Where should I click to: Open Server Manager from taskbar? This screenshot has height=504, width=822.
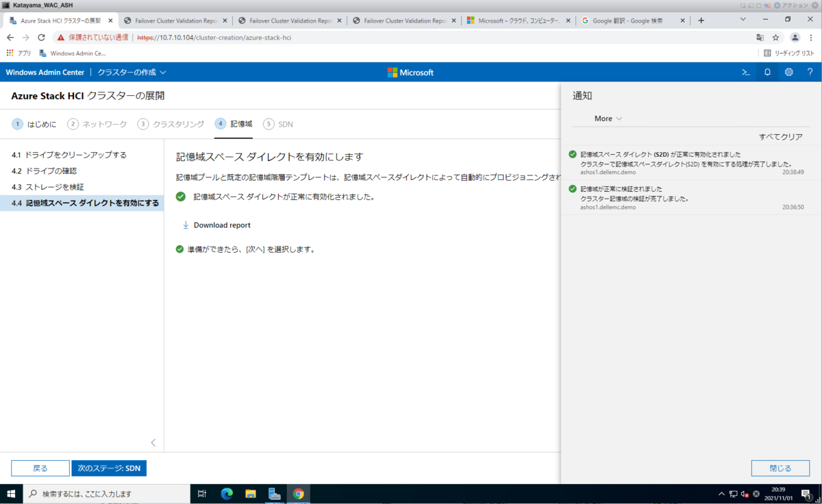[275, 493]
